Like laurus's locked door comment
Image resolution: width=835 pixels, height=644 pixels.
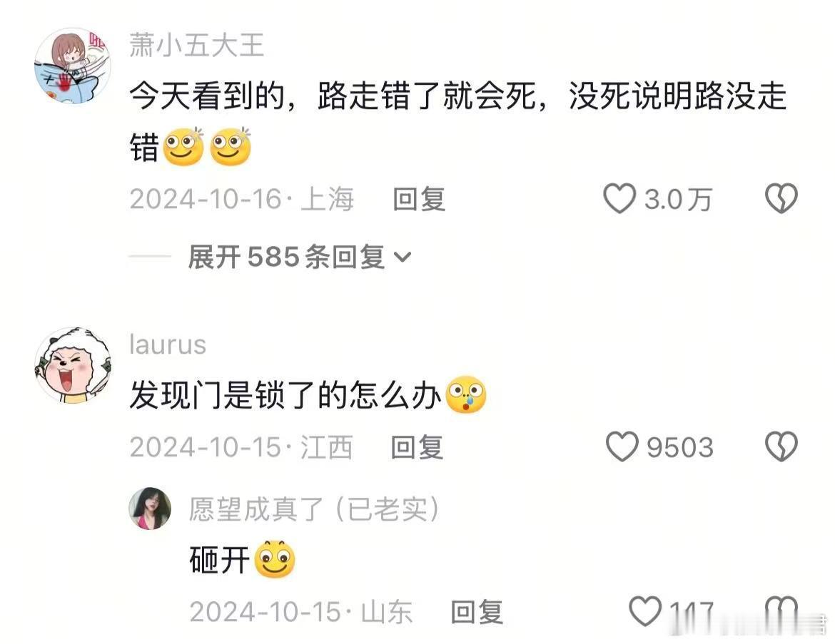(x=622, y=446)
